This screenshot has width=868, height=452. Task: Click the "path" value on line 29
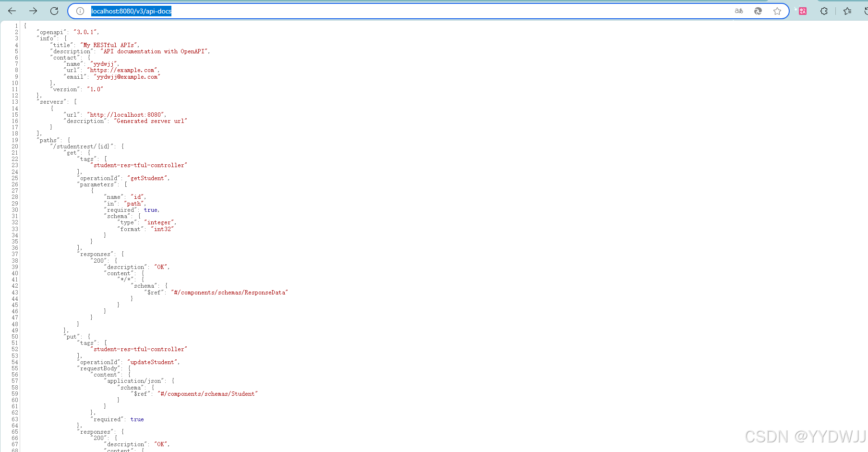click(x=134, y=204)
